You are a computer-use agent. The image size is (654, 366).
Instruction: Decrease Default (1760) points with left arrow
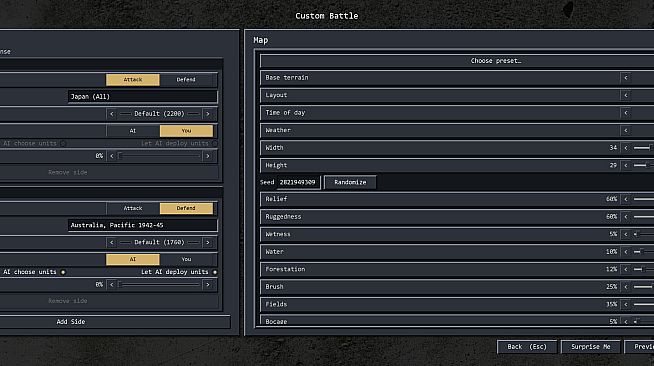(111, 242)
